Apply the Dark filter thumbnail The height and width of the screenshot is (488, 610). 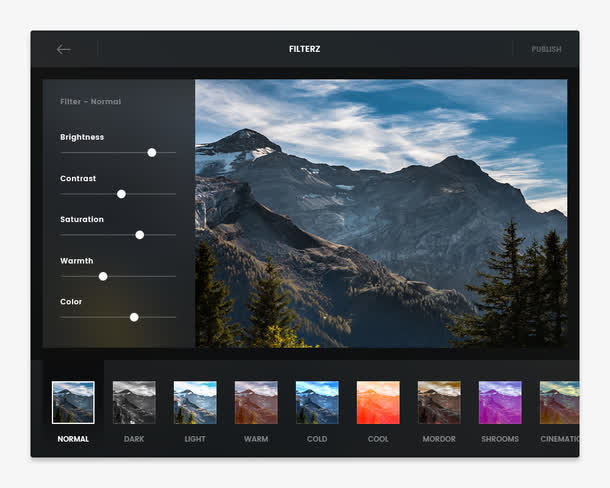134,402
